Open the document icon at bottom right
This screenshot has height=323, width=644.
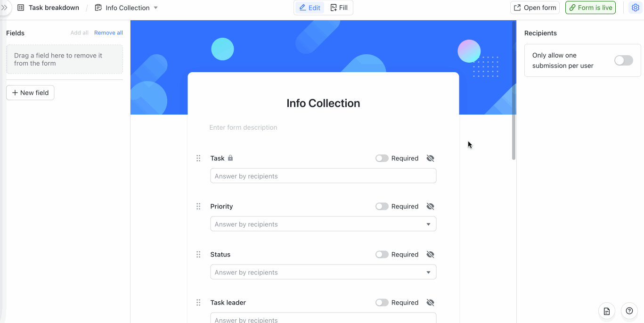point(607,311)
